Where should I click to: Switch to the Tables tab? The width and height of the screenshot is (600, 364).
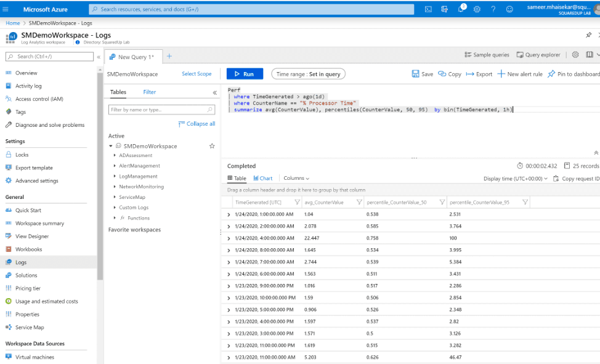(x=118, y=92)
